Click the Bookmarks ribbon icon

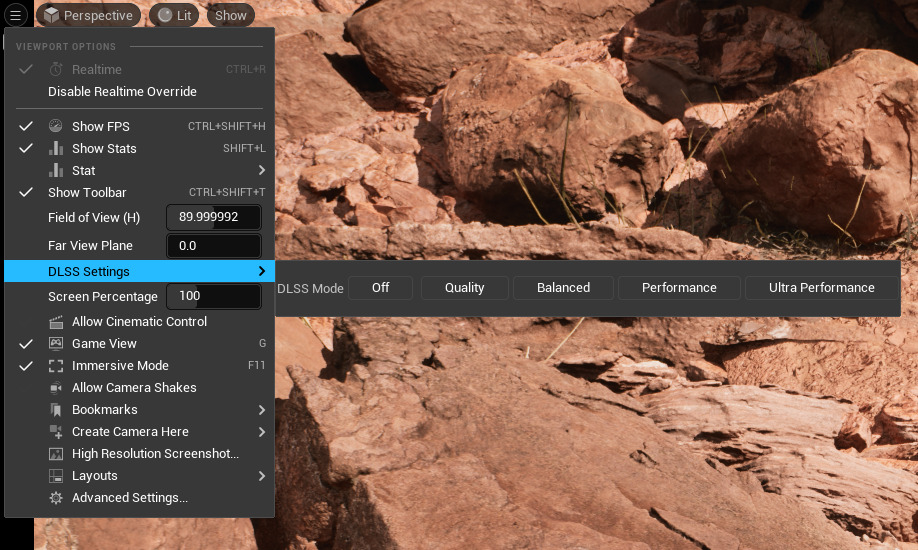point(56,409)
